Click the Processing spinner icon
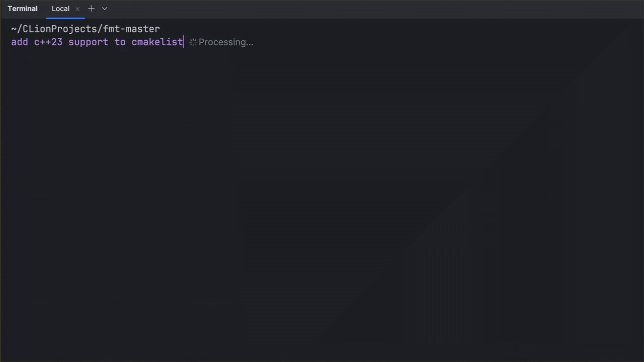Viewport: 644px width, 362px height. pyautogui.click(x=193, y=42)
